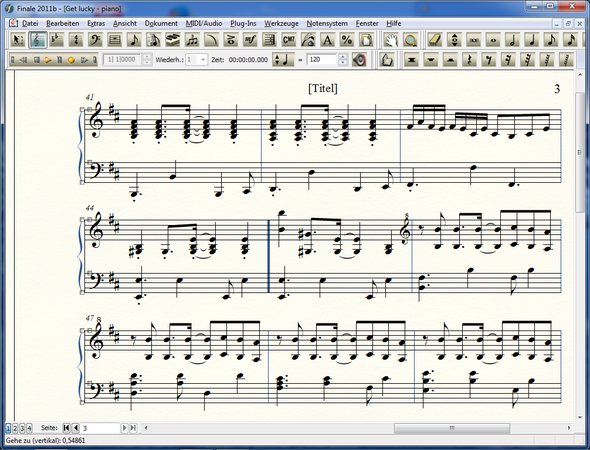Select the Text tool letter A
Viewport: 590px width, 450px height.
coord(328,40)
